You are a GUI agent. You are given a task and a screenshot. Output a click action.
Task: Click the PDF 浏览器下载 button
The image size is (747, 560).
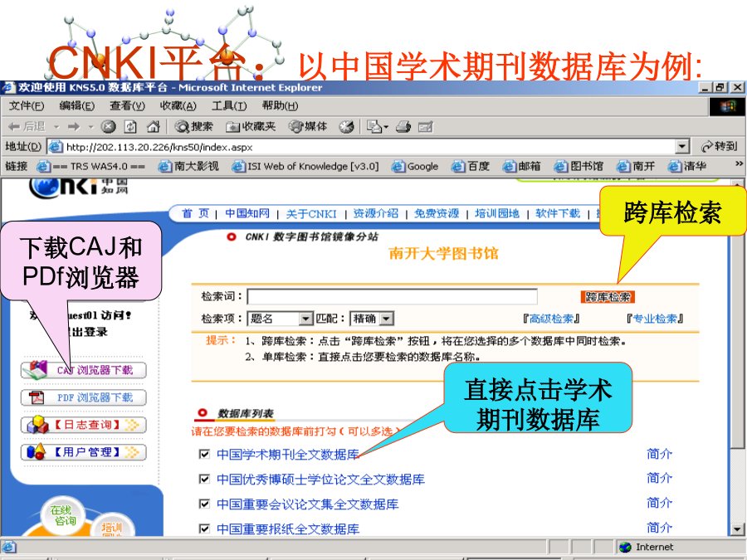point(83,397)
